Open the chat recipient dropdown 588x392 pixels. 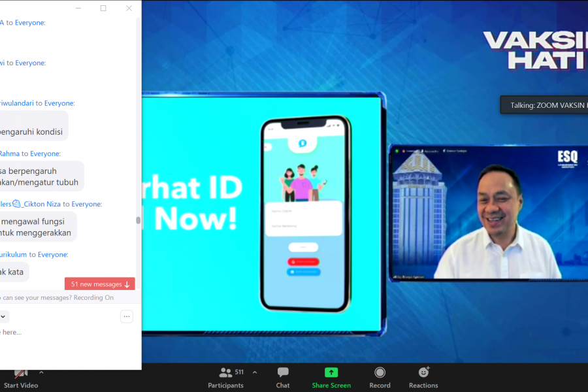tap(3, 316)
